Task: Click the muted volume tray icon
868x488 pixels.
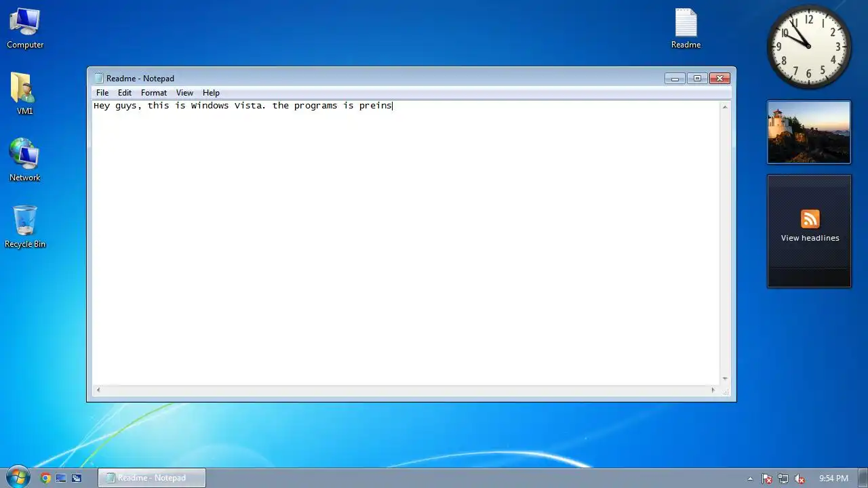Action: pyautogui.click(x=800, y=479)
